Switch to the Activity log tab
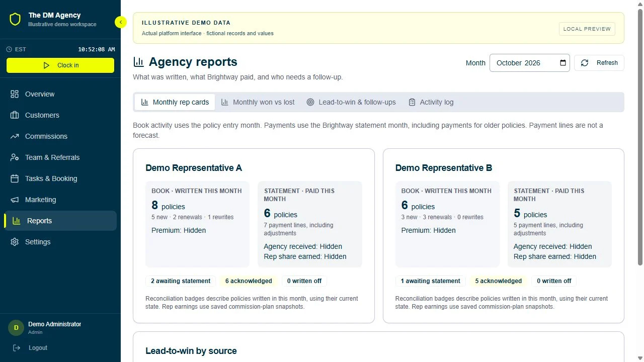 point(431,102)
